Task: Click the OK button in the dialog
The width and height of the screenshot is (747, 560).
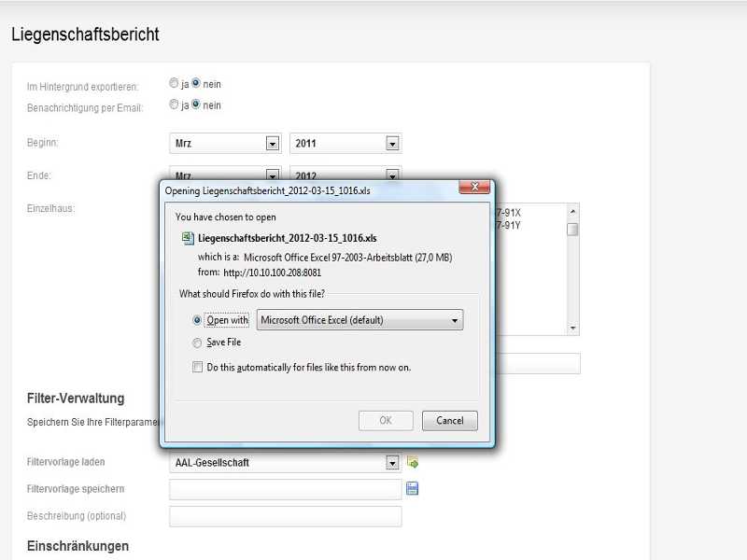Action: point(386,421)
